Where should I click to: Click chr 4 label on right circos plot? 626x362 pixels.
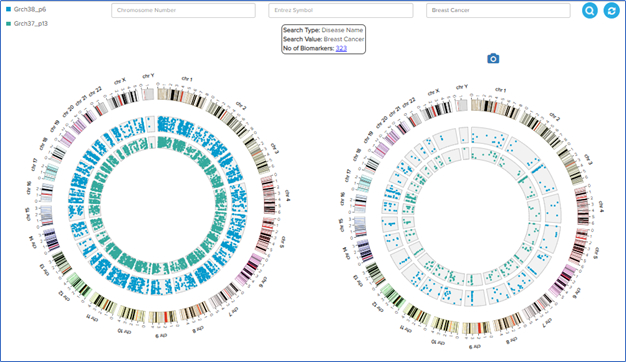coord(601,206)
